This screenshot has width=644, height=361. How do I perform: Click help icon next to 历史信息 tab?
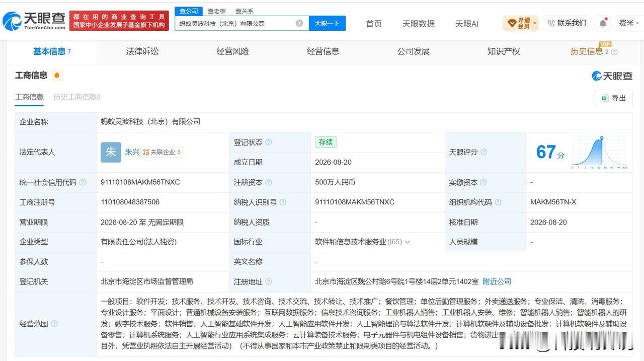(614, 52)
